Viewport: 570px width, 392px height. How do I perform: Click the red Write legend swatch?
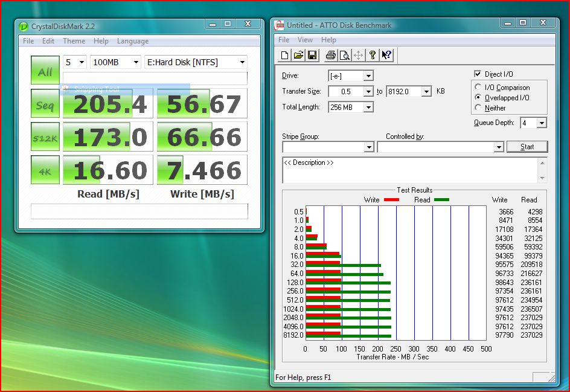[391, 200]
